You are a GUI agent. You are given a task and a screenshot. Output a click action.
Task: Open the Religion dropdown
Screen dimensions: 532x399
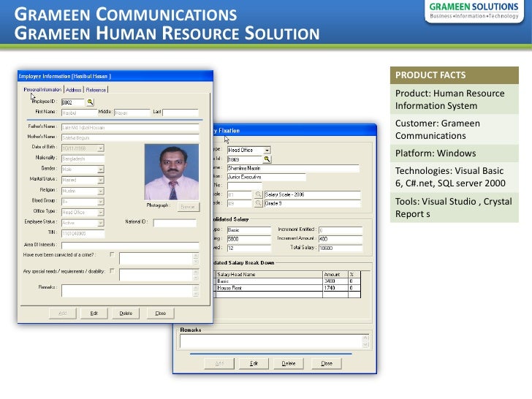coord(100,191)
